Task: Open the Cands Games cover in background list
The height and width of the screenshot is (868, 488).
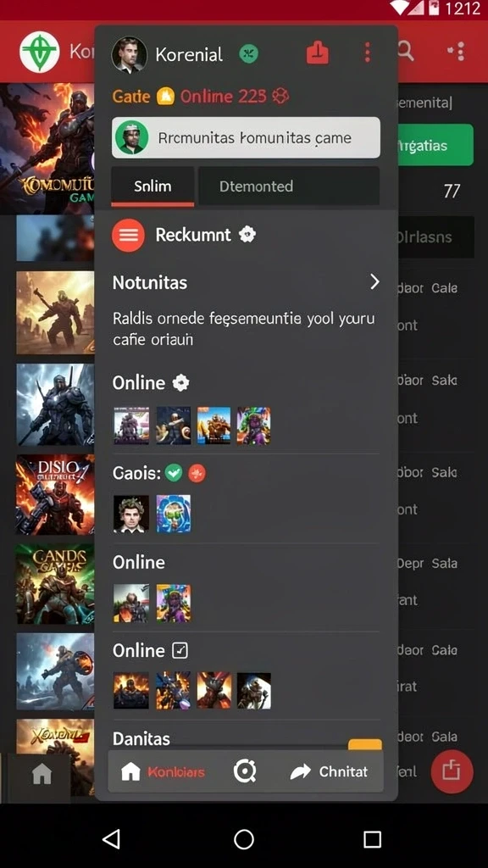Action: pos(55,584)
